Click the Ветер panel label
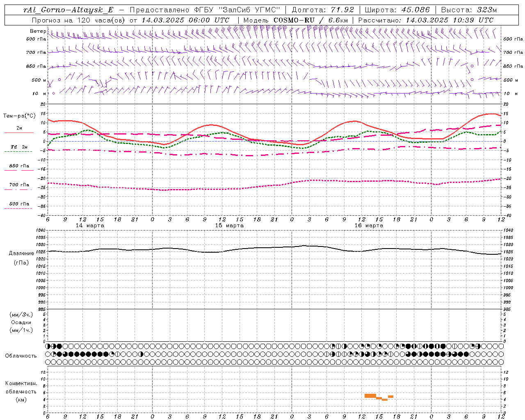Screen dimensions: 525x420 pyautogui.click(x=38, y=31)
